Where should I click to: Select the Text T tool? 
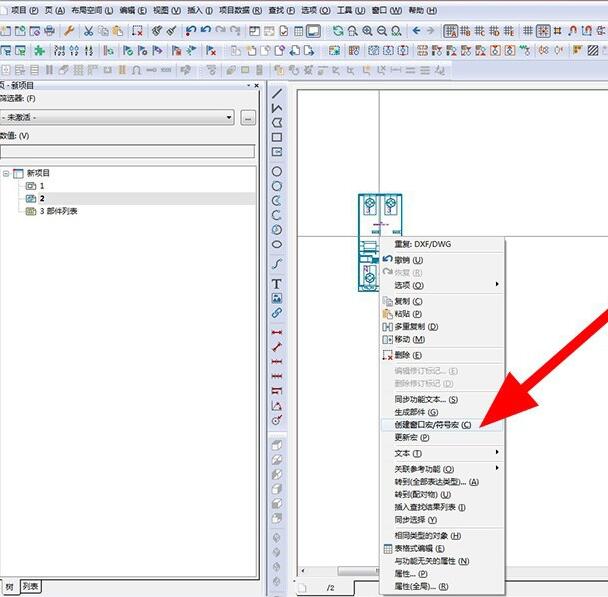tap(276, 284)
